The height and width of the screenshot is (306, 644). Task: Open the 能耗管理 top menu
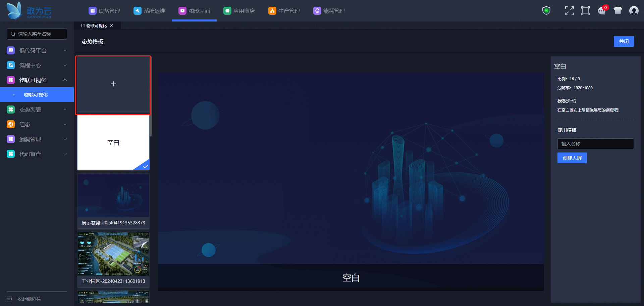pyautogui.click(x=329, y=11)
